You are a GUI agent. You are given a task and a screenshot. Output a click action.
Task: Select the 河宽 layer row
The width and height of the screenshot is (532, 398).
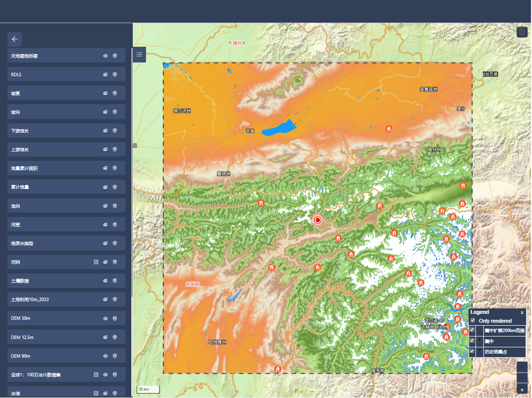click(x=66, y=224)
